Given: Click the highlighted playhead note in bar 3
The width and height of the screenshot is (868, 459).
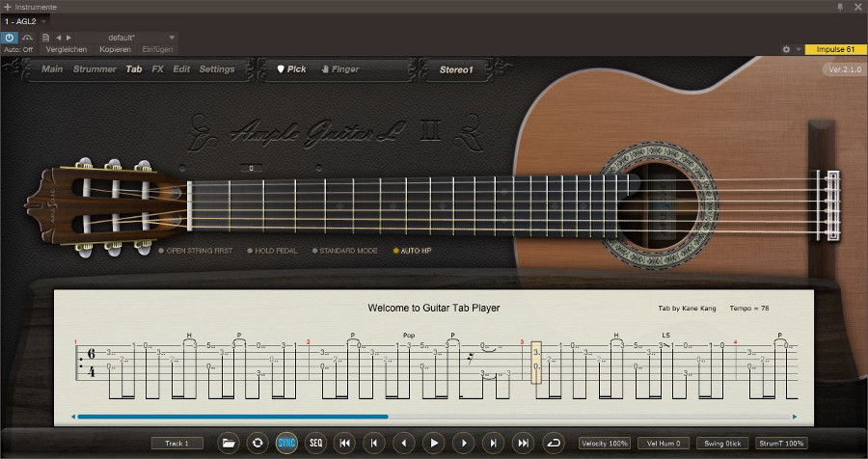Looking at the screenshot, I should point(536,363).
